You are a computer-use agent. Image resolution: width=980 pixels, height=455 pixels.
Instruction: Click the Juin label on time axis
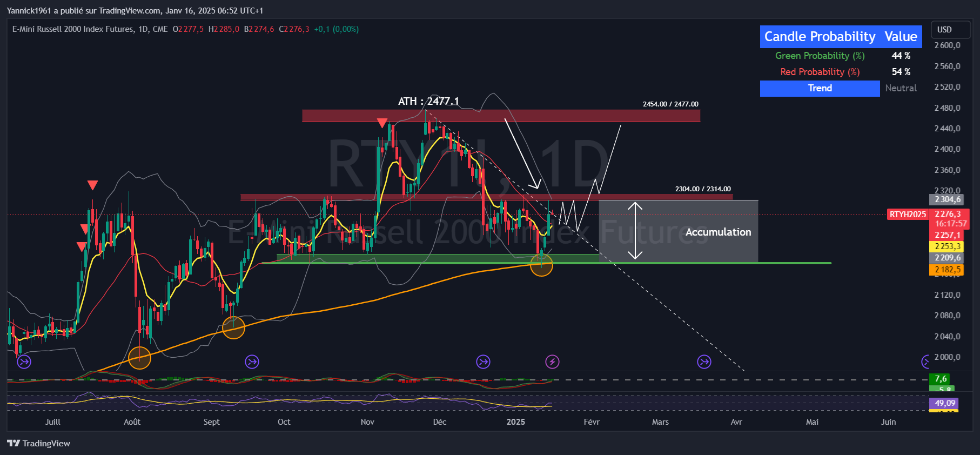[x=888, y=422]
